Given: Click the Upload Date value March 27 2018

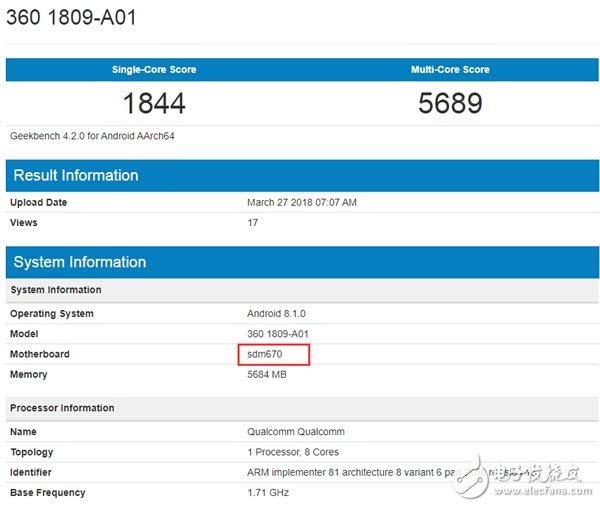Looking at the screenshot, I should (301, 202).
